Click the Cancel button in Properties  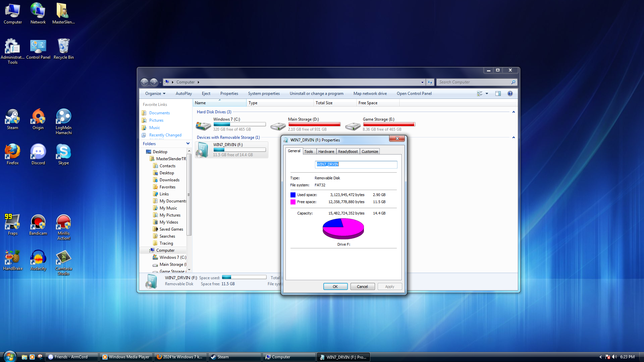click(x=362, y=287)
